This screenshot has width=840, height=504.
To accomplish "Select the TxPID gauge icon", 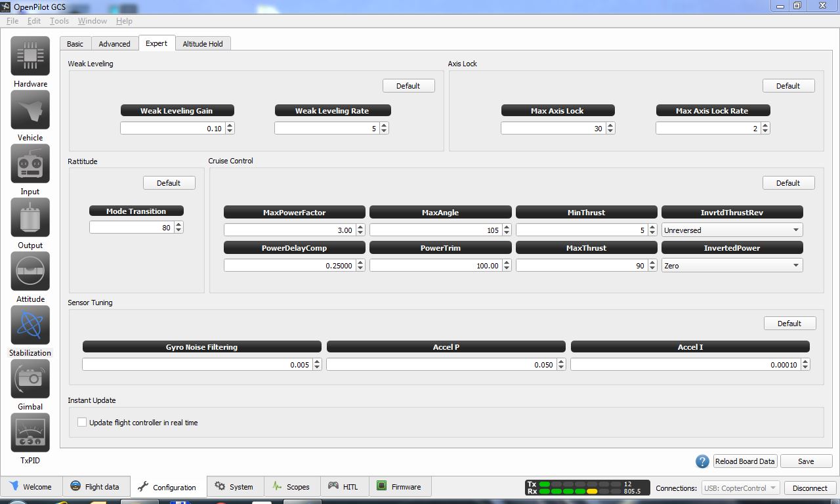I will [30, 432].
